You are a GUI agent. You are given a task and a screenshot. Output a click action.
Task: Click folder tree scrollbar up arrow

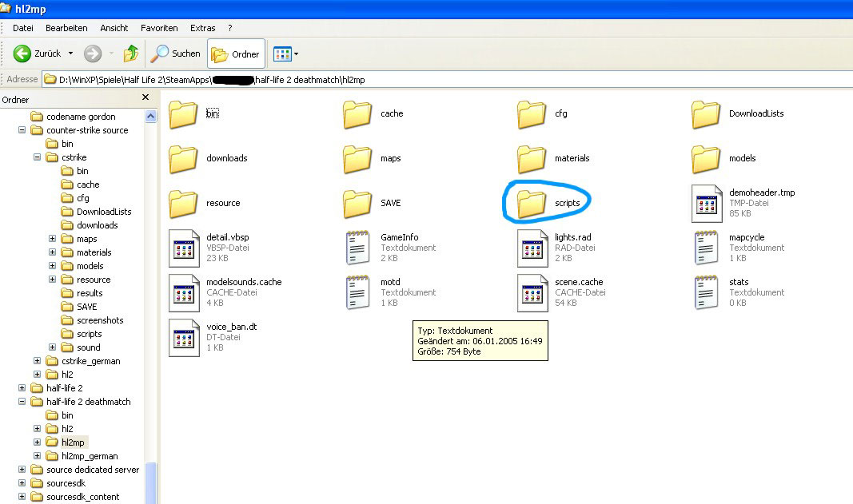pos(150,117)
